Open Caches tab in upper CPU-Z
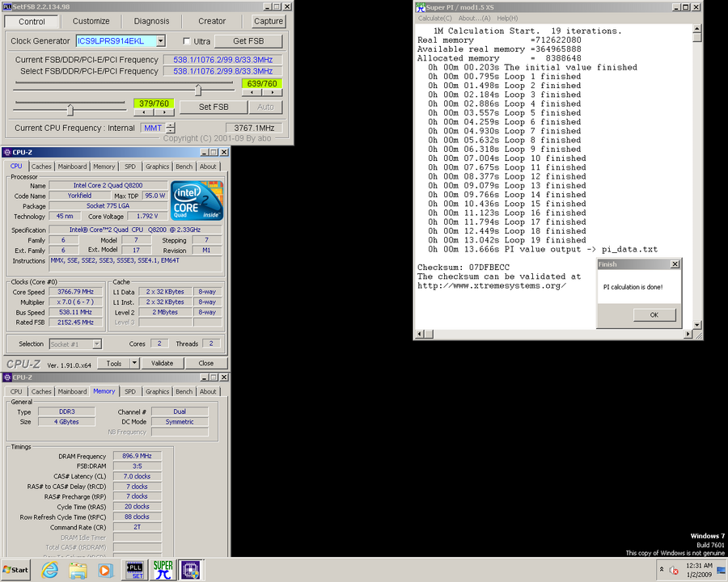The width and height of the screenshot is (728, 582). (x=41, y=167)
